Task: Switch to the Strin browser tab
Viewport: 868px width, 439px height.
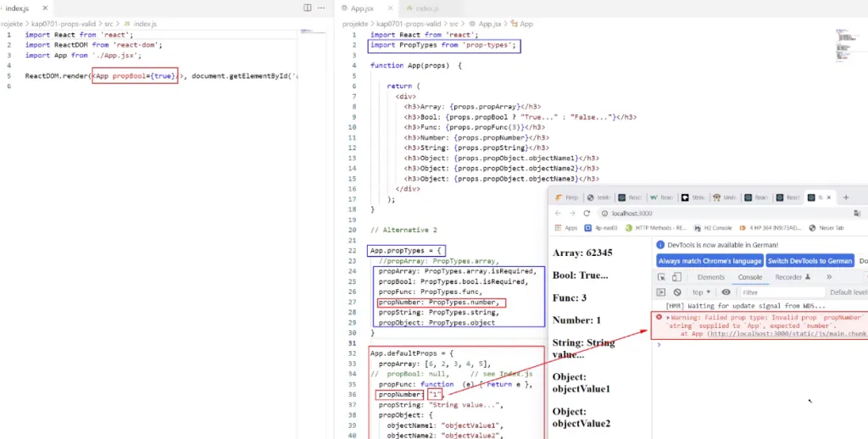Action: tap(693, 197)
